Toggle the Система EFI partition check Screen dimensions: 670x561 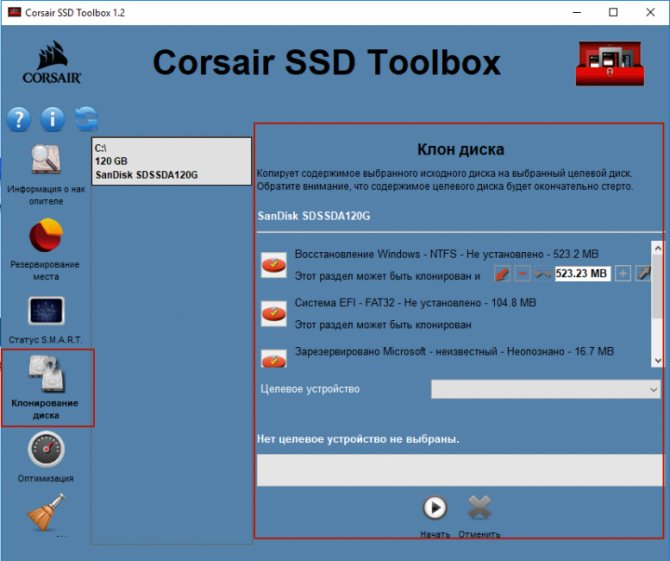[x=274, y=314]
